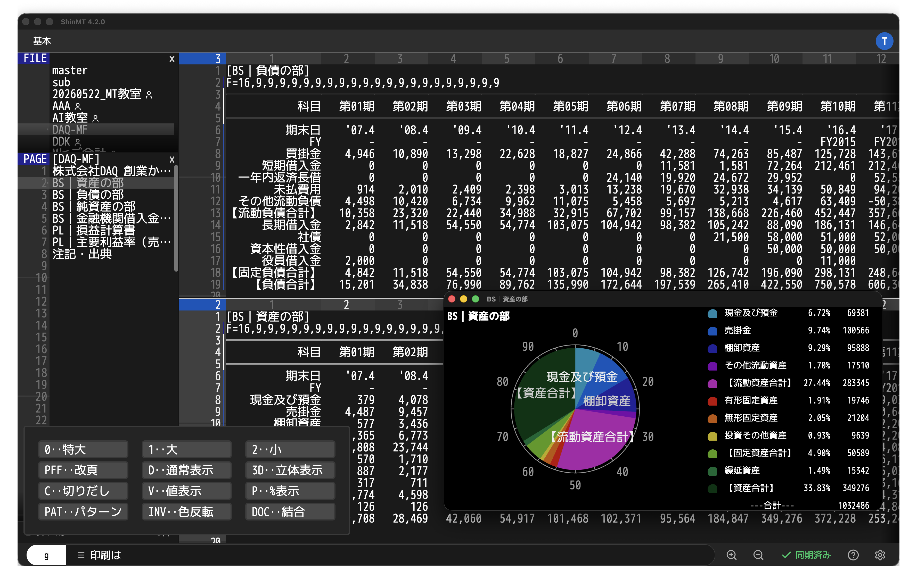Image resolution: width=917 pixels, height=588 pixels.
Task: Click the 無形固定資産 orange legend swatch
Action: tap(712, 418)
